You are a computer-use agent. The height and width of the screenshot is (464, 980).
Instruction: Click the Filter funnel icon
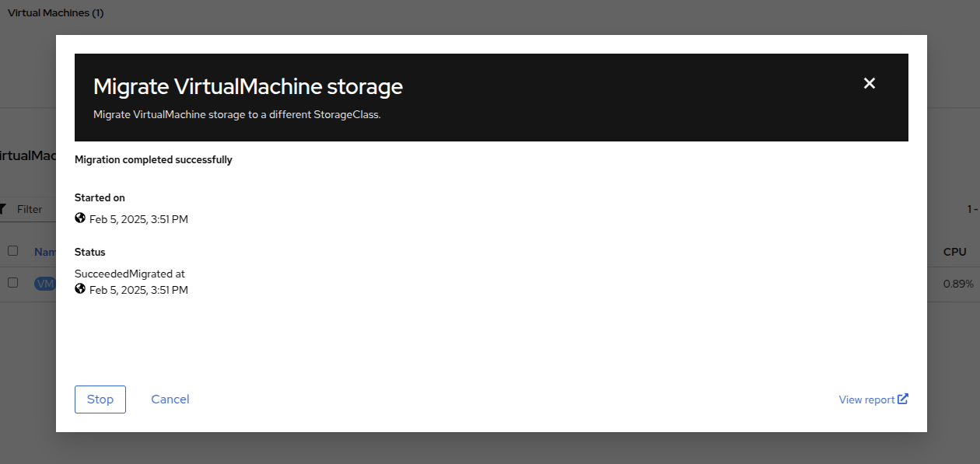click(x=2, y=209)
